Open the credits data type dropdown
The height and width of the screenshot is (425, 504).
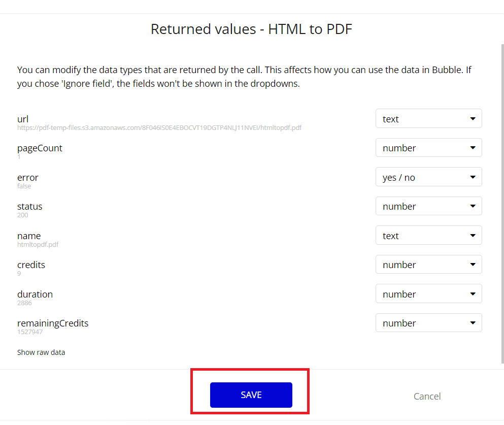[428, 265]
